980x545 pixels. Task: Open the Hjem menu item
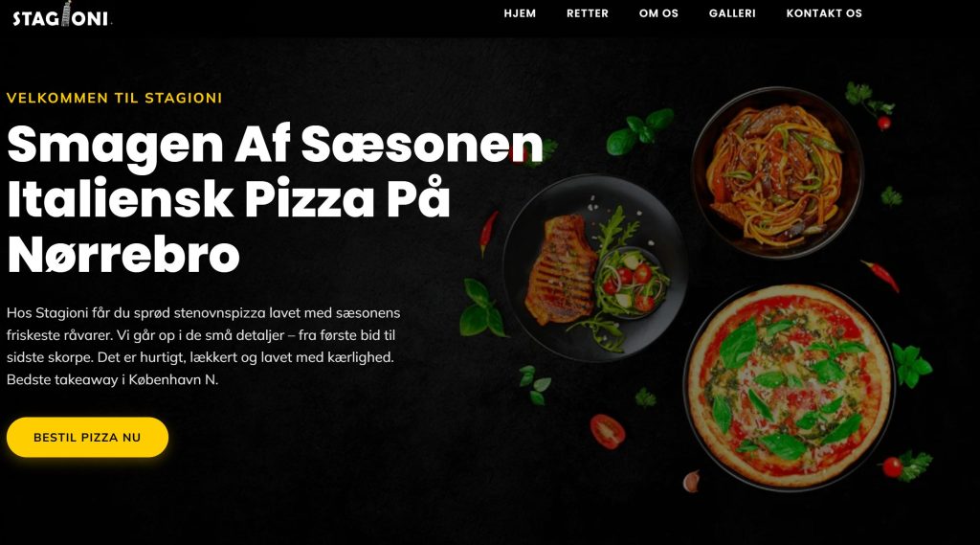click(520, 13)
